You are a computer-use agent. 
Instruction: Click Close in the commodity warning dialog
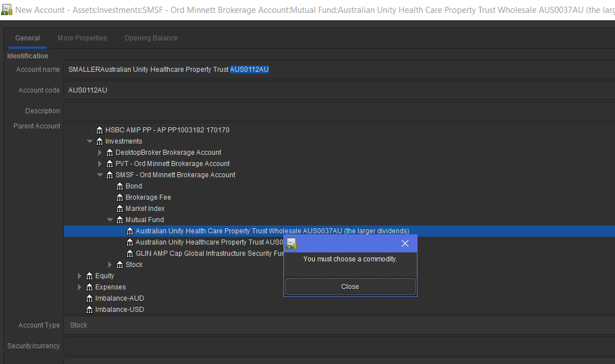[x=350, y=287]
